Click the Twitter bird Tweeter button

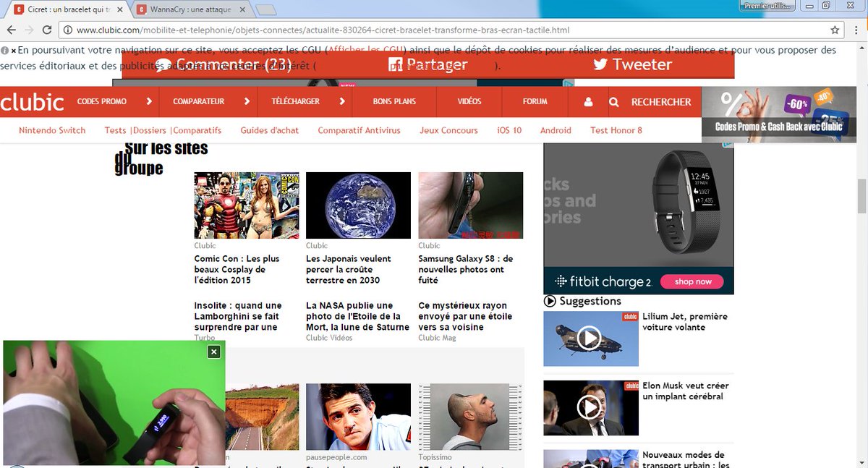click(633, 64)
